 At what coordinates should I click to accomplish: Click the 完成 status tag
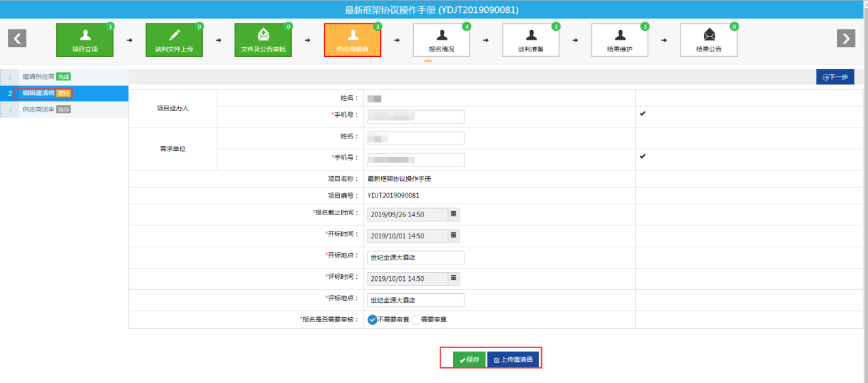point(64,76)
